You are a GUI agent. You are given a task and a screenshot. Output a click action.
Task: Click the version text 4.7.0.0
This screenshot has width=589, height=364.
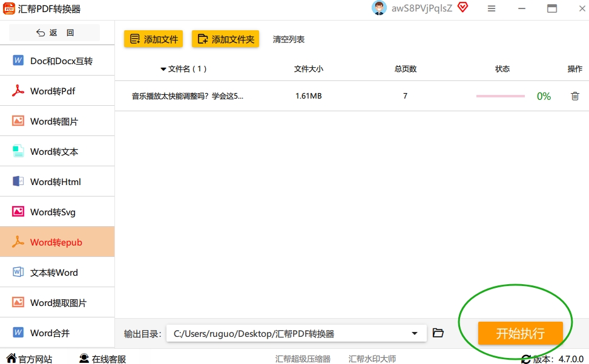tap(571, 359)
